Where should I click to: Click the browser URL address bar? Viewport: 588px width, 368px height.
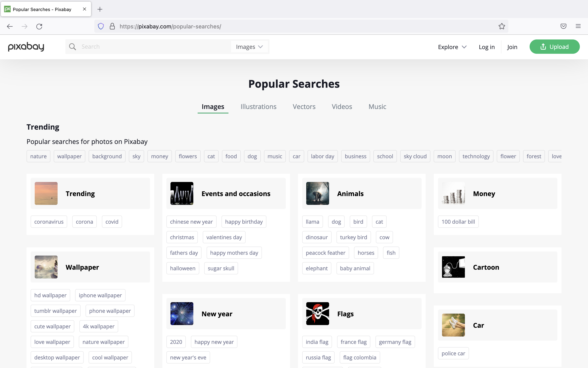pyautogui.click(x=301, y=26)
